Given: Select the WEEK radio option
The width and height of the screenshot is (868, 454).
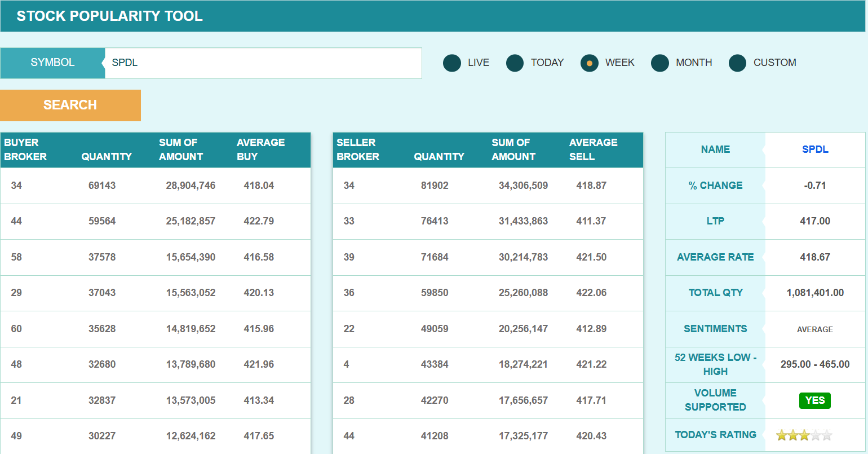Looking at the screenshot, I should [590, 63].
